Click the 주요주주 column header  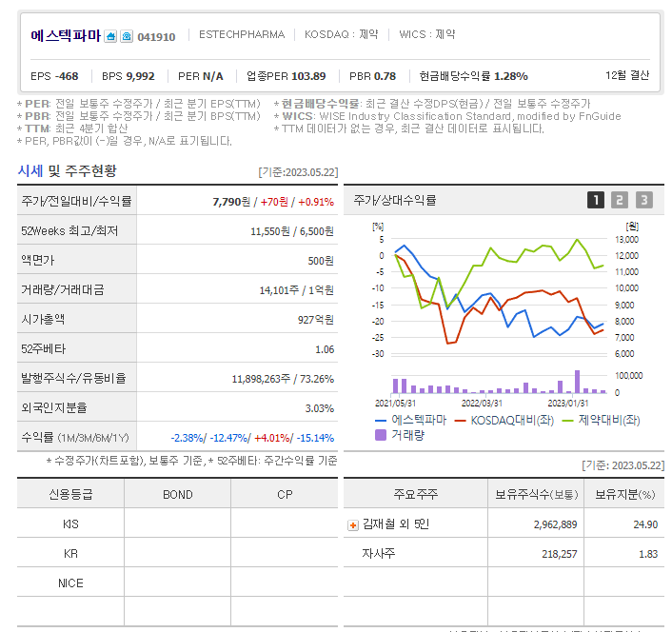pos(416,494)
